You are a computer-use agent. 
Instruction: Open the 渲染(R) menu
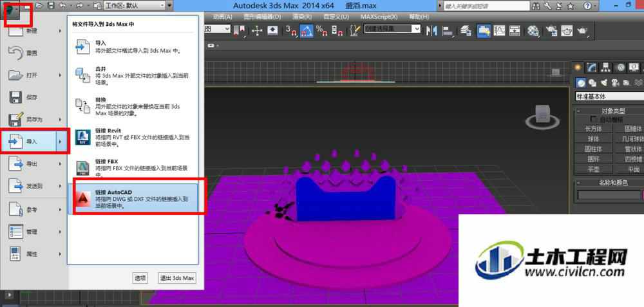[x=302, y=17]
